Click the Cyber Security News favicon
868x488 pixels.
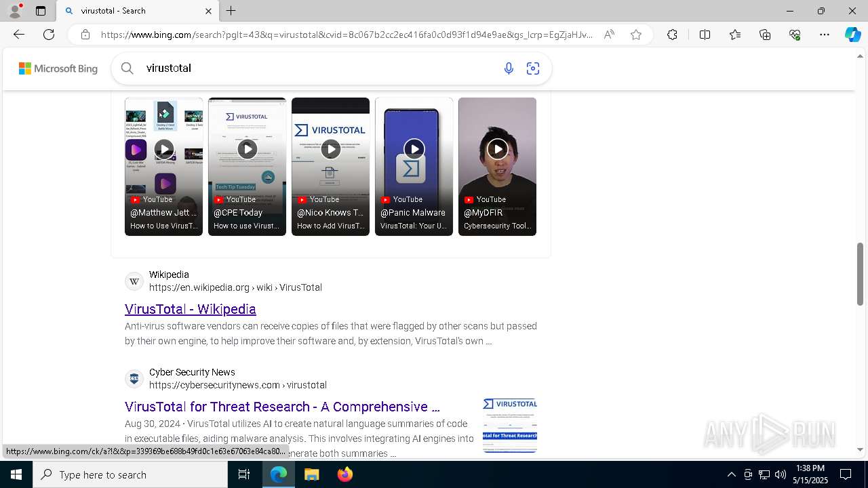[134, 379]
